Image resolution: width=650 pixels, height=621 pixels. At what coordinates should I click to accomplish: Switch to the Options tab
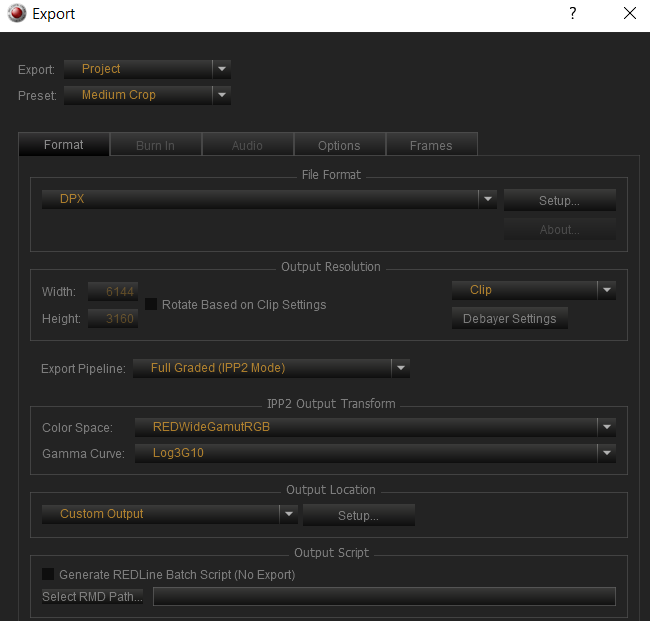point(339,145)
